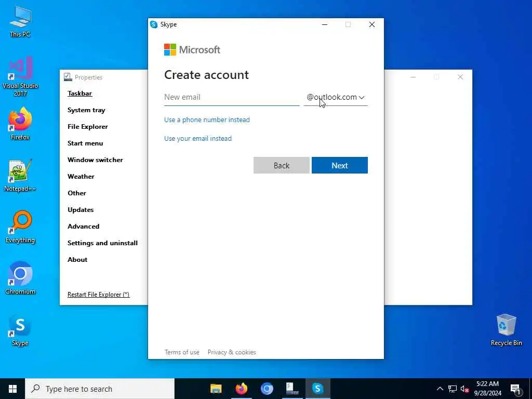532x399 pixels.
Task: Open the Terms of use link
Action: (x=182, y=352)
